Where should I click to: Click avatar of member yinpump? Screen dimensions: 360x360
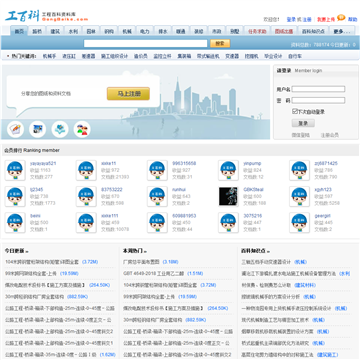click(x=228, y=170)
